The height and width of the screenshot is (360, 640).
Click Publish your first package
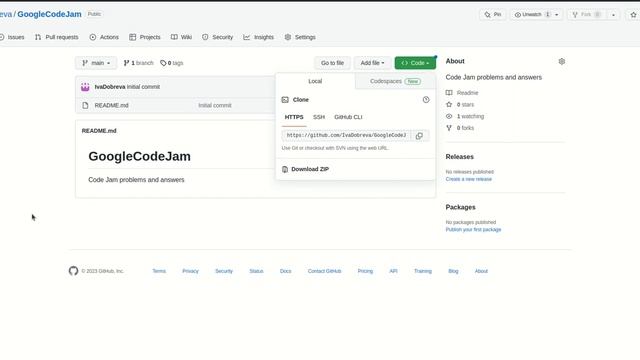click(473, 230)
